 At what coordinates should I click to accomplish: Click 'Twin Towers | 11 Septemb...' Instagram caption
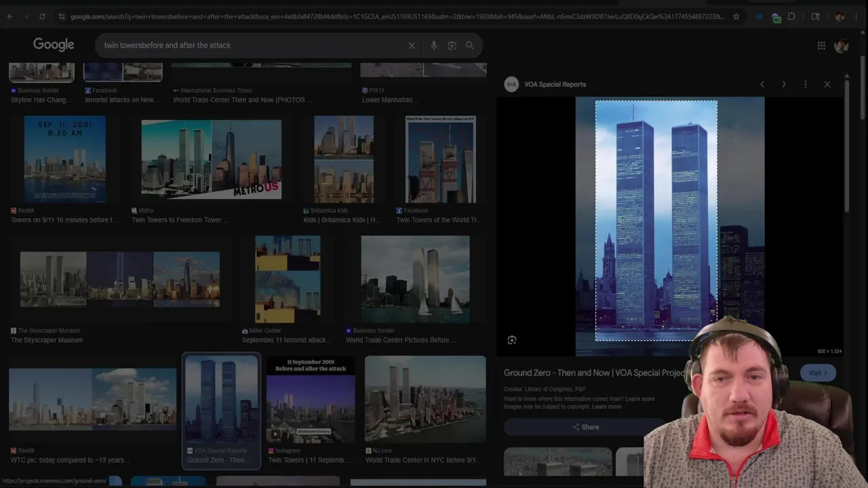tap(308, 460)
